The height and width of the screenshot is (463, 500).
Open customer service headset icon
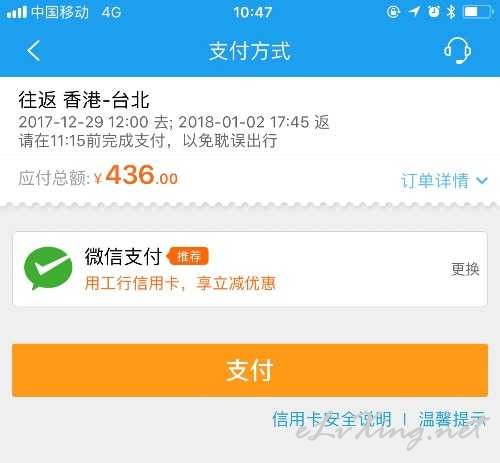[457, 51]
